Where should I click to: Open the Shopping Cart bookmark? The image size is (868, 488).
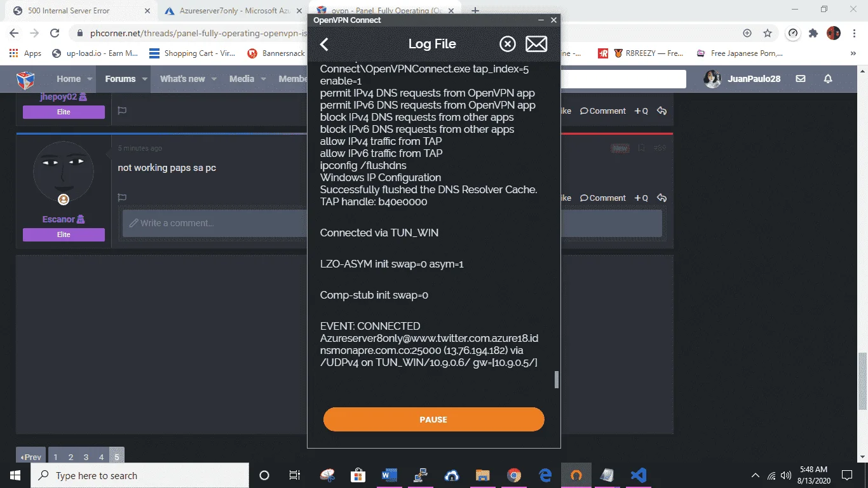[x=193, y=53]
